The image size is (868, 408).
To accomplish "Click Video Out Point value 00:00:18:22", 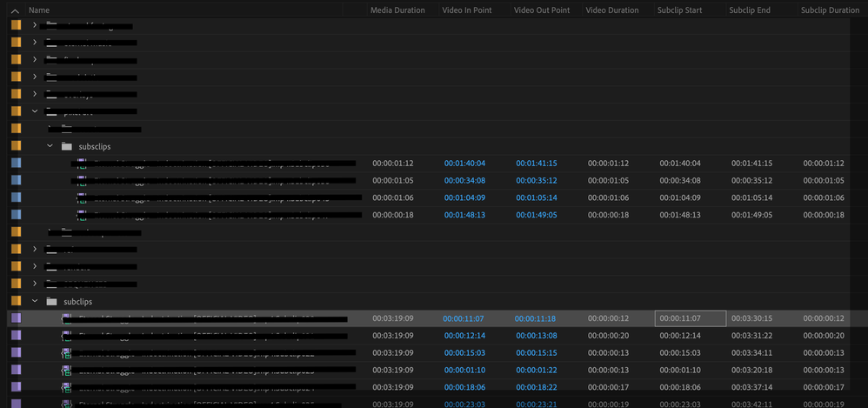I will [x=536, y=387].
